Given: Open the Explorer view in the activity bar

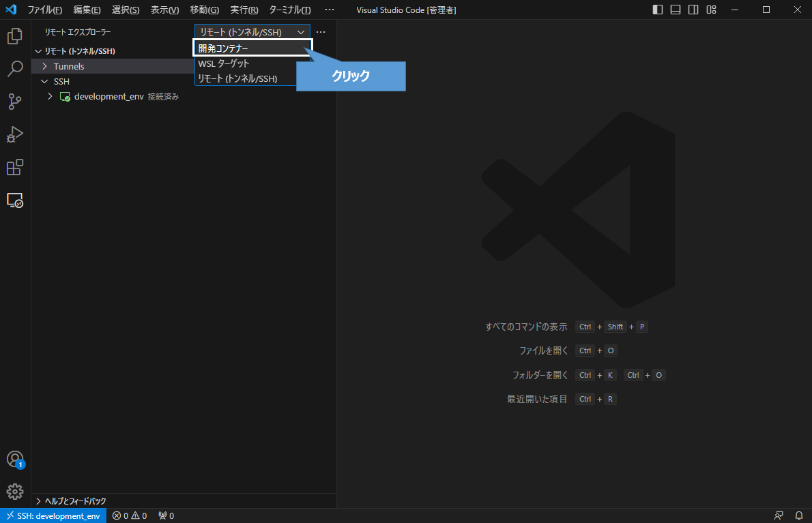Looking at the screenshot, I should point(15,35).
